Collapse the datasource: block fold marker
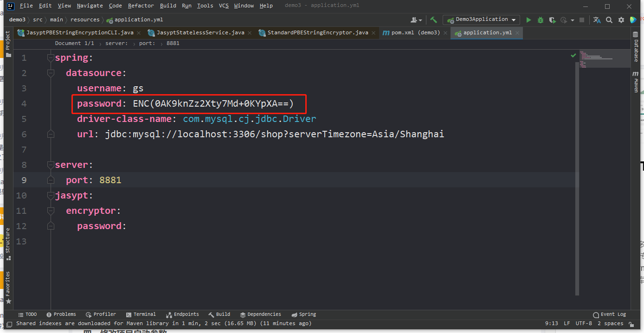Image resolution: width=644 pixels, height=333 pixels. tap(51, 73)
